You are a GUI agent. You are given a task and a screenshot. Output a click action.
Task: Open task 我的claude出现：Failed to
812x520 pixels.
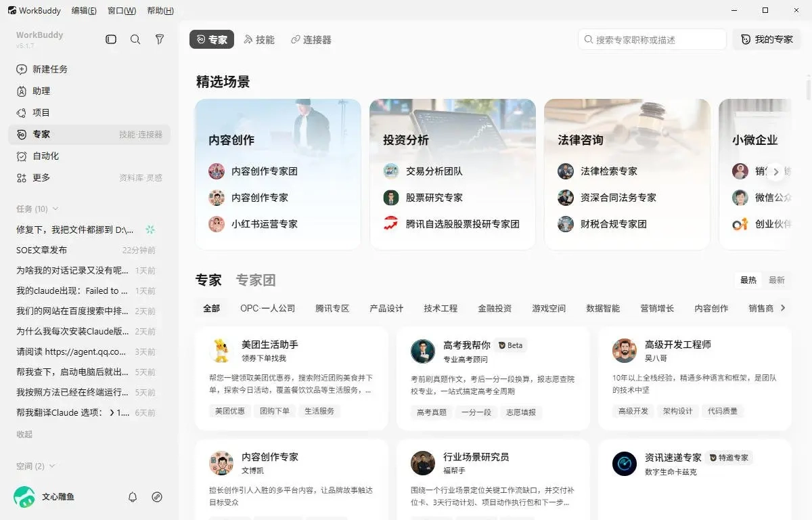tap(87, 290)
